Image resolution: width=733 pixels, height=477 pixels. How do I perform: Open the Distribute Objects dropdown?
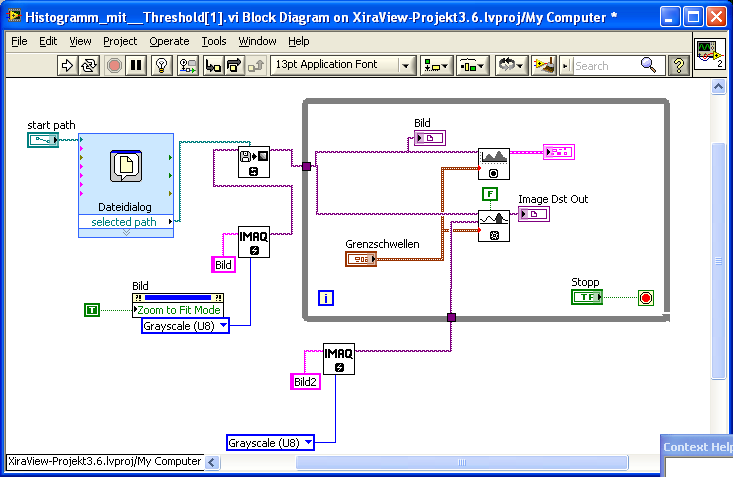pos(472,65)
